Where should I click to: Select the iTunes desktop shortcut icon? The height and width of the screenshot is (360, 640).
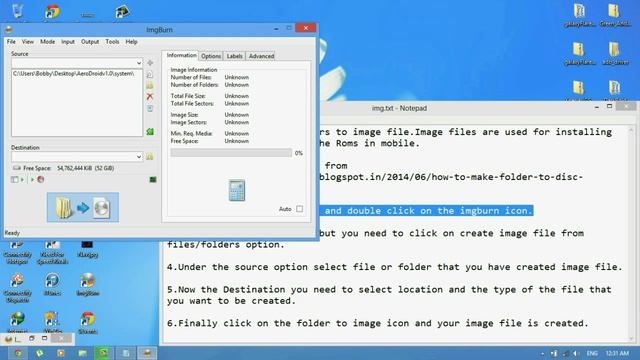(x=52, y=284)
